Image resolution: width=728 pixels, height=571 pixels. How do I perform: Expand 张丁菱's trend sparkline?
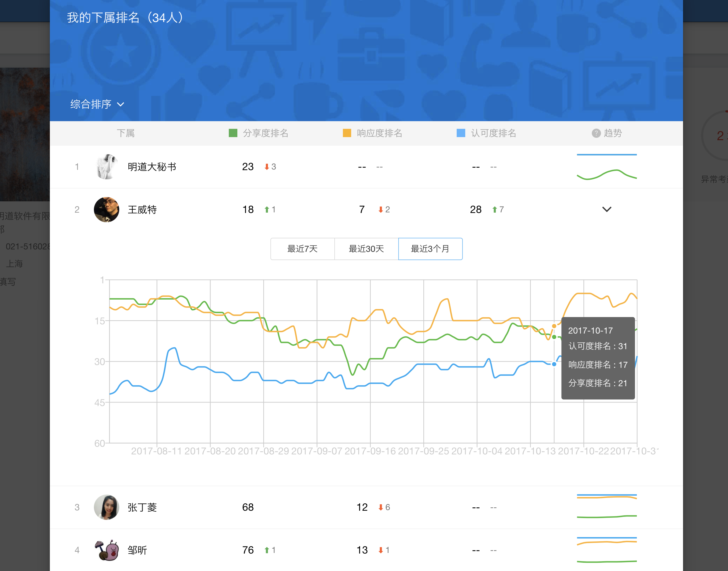606,506
